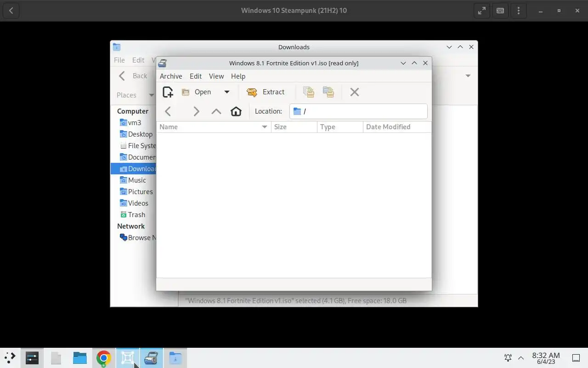This screenshot has width=588, height=368.
Task: Open the View menu in the archive manager
Action: tap(216, 76)
